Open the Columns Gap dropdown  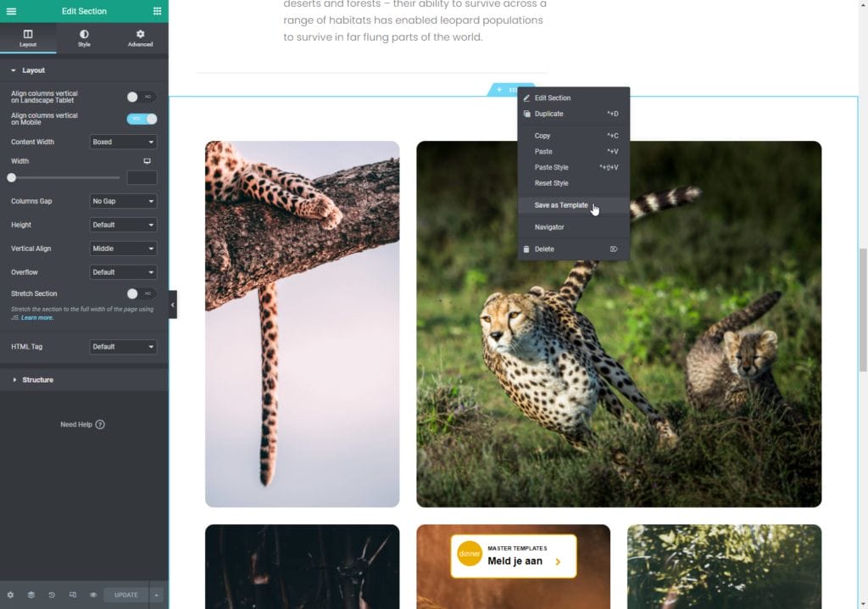123,201
